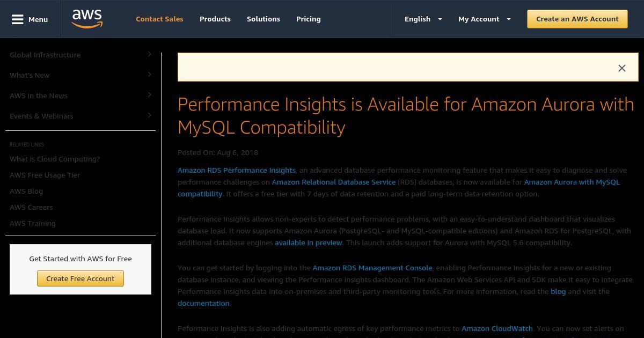Open the hamburger Menu icon

(18, 19)
